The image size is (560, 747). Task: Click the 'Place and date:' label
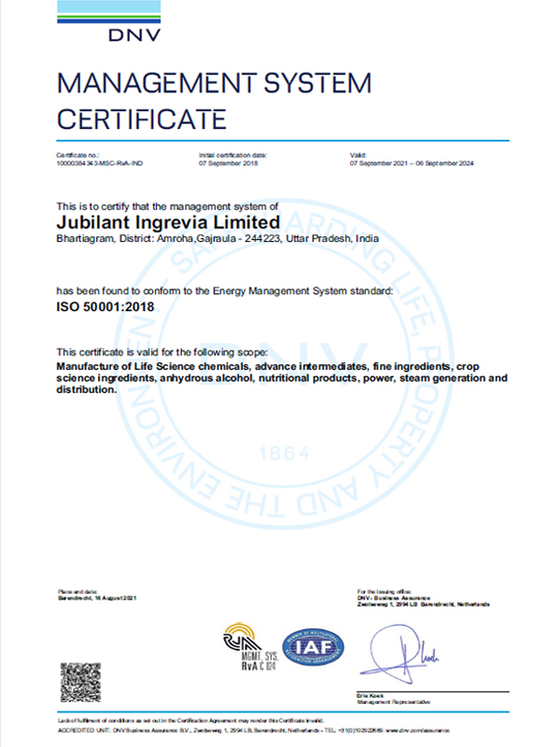click(x=77, y=592)
